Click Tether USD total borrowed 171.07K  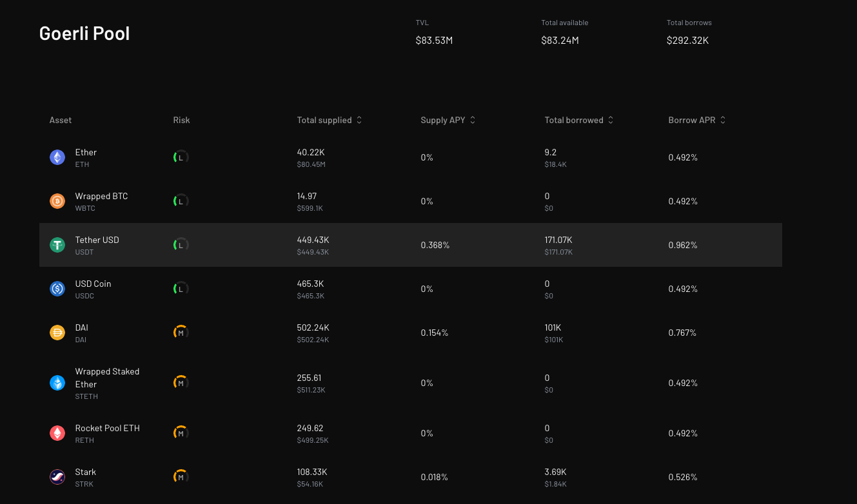click(558, 240)
